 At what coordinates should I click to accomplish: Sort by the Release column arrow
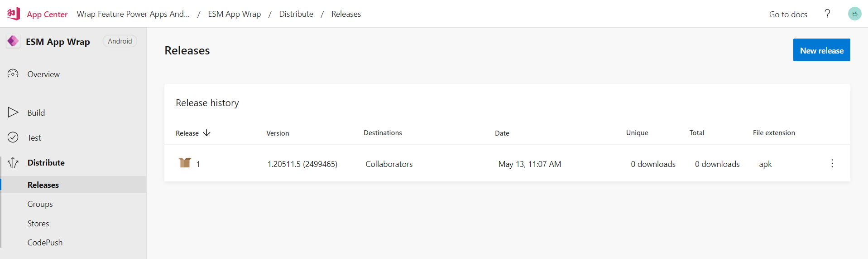point(206,132)
